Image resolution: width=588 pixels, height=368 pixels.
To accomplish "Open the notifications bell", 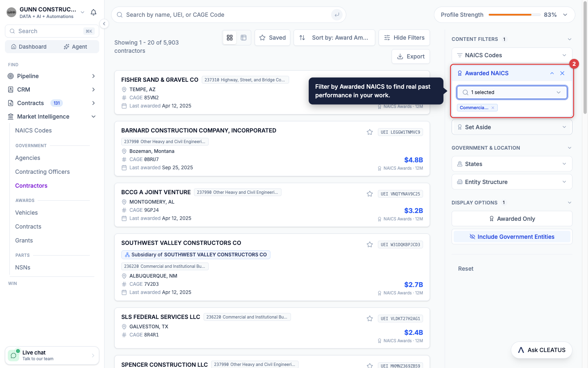I will pyautogui.click(x=94, y=12).
